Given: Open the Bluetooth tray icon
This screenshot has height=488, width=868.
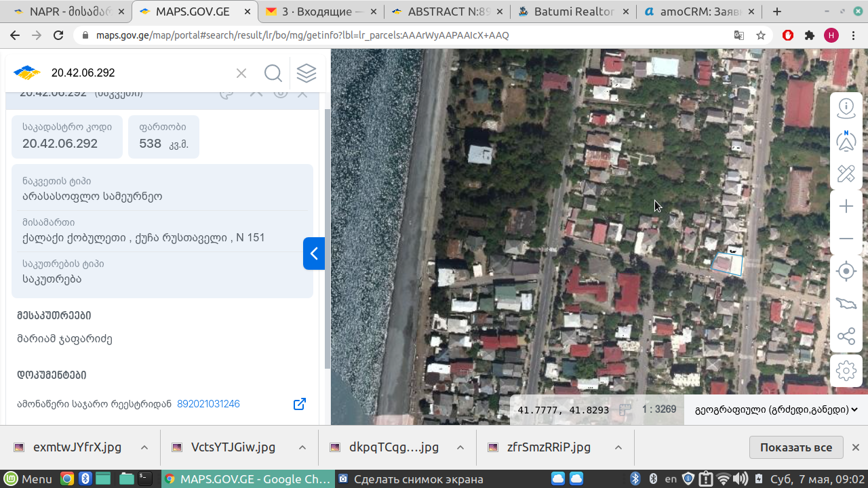Looking at the screenshot, I should click(635, 479).
